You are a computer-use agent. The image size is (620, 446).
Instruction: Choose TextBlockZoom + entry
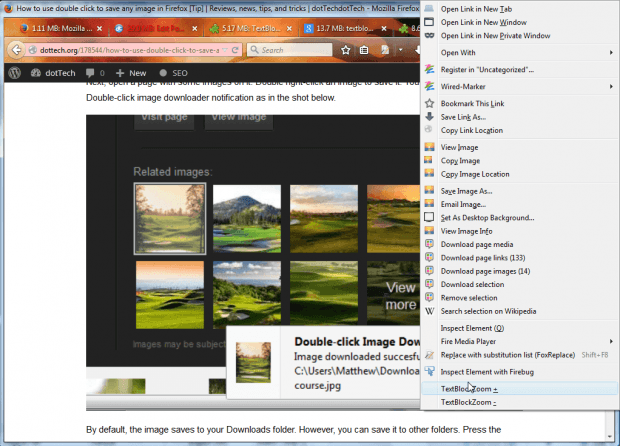(x=519, y=389)
